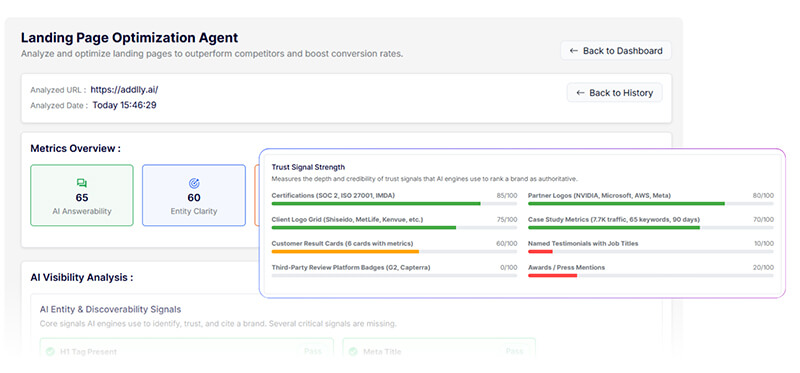This screenshot has height=373, width=800.
Task: Click 'Client Logo Grid (Shiseido, MetLife, Kenvue, etc.)' label
Action: (x=347, y=219)
